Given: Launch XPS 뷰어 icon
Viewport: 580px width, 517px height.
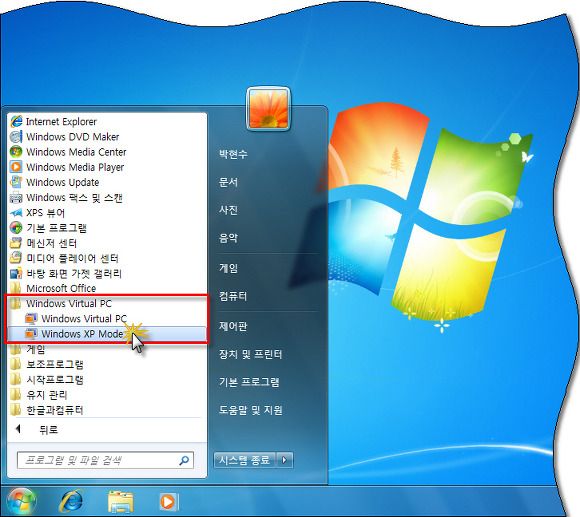Looking at the screenshot, I should tap(16, 213).
